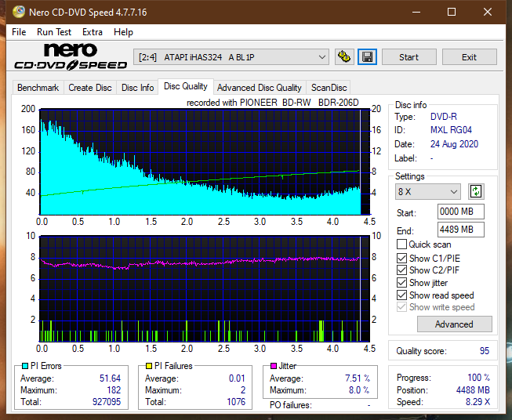The height and width of the screenshot is (420, 512).
Task: Click the cyan PI Errors color swatch
Action: pyautogui.click(x=25, y=366)
